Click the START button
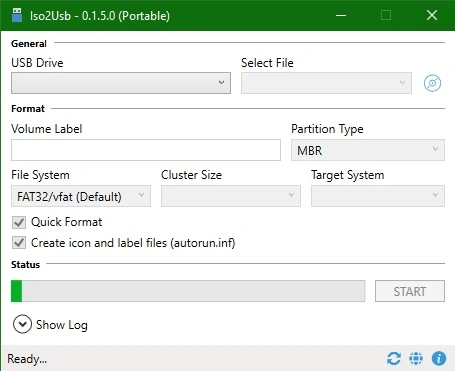Image resolution: width=455 pixels, height=371 pixels. [x=410, y=291]
